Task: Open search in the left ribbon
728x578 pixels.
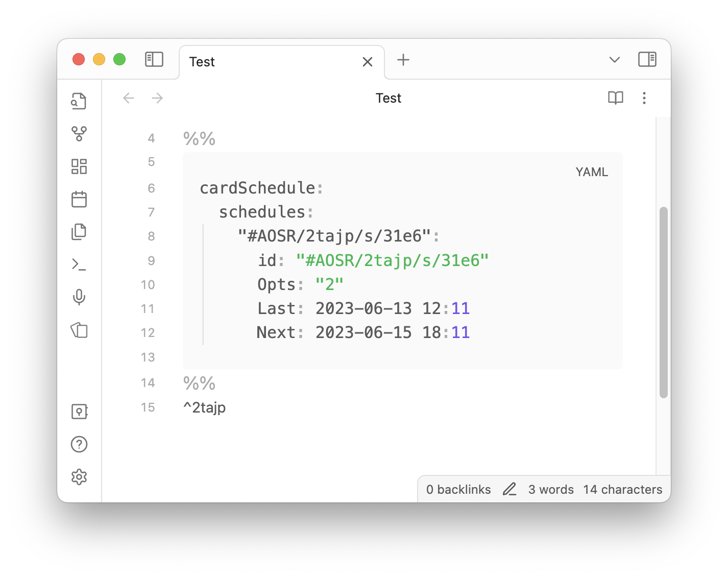Action: (x=79, y=101)
